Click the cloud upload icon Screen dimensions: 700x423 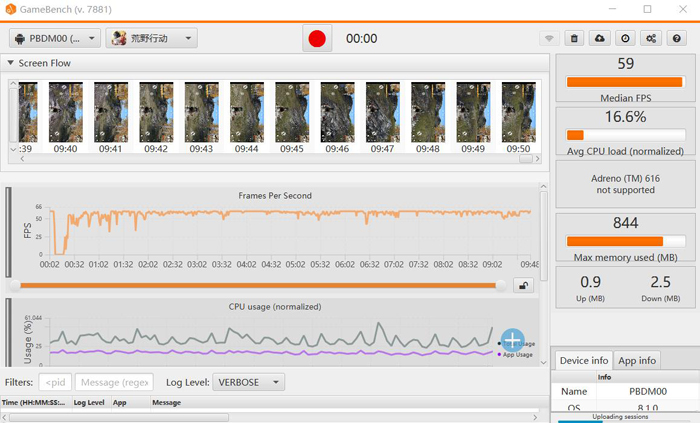(x=599, y=39)
